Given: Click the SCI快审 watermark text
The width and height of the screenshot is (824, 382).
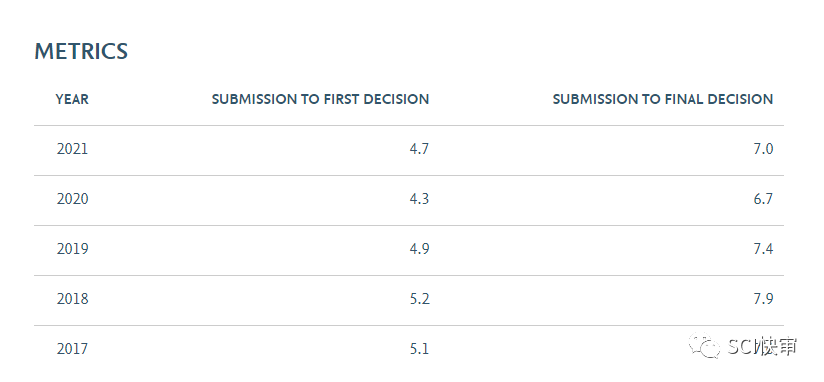Looking at the screenshot, I should point(763,346).
